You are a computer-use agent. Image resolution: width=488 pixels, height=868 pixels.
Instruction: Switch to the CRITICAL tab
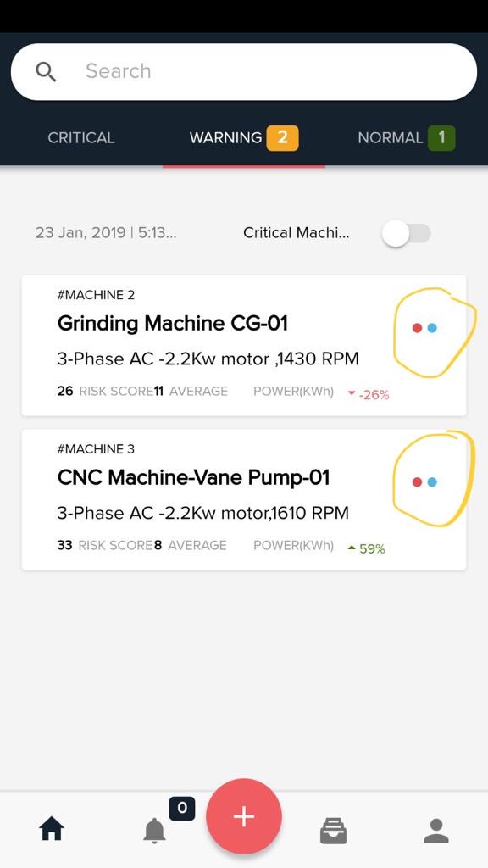click(80, 137)
